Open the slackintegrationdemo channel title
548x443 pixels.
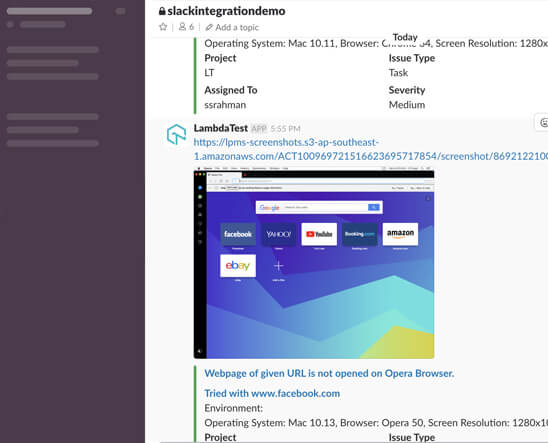[x=226, y=11]
